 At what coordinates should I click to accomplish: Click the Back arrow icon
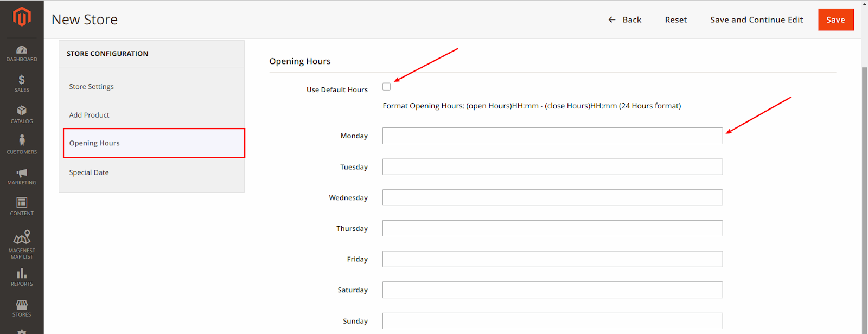tap(612, 20)
